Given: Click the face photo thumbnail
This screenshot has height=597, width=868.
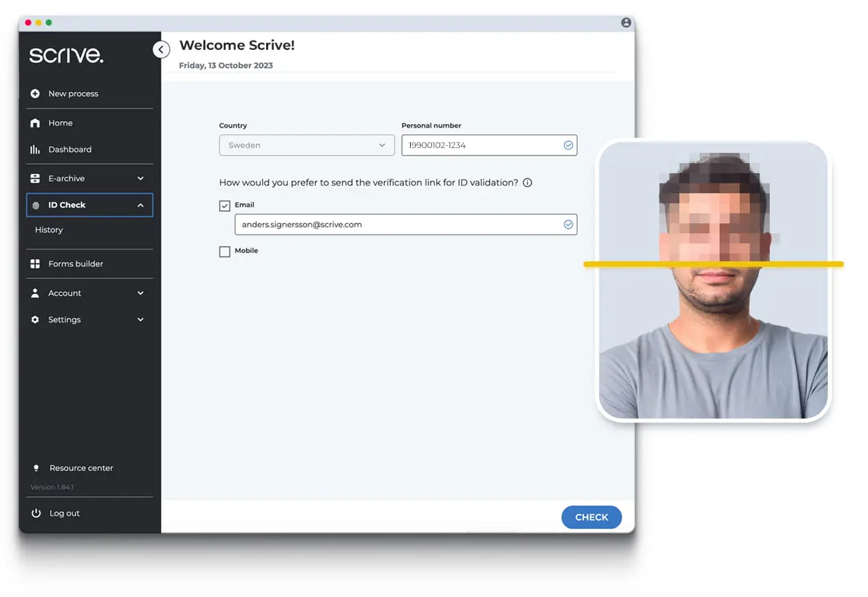Looking at the screenshot, I should pyautogui.click(x=713, y=280).
